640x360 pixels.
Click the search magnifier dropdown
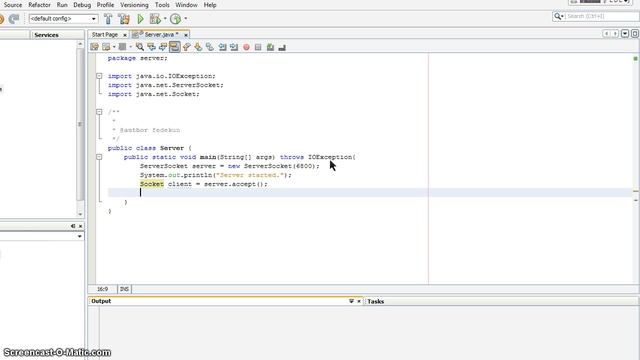click(x=558, y=16)
